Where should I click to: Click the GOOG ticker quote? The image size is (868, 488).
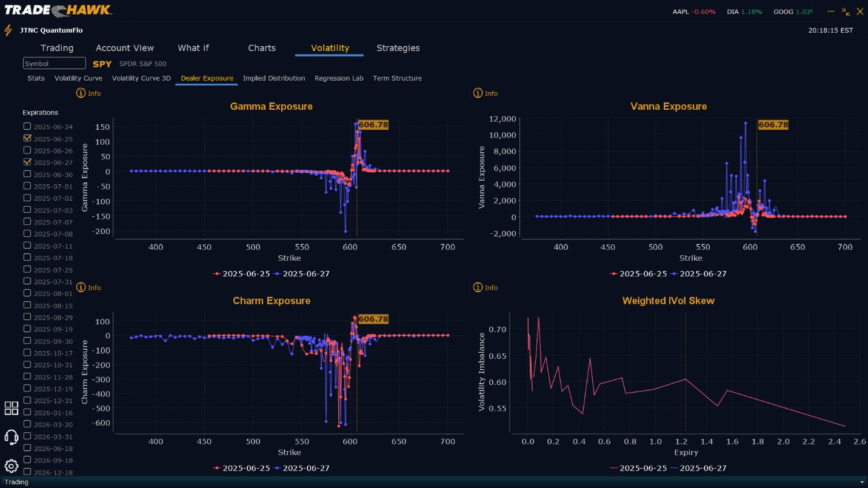pyautogui.click(x=793, y=12)
